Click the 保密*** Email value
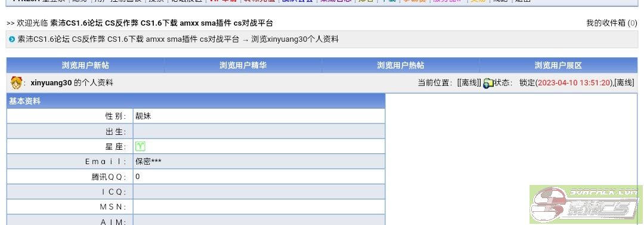This screenshot has width=644, height=225. tap(148, 162)
